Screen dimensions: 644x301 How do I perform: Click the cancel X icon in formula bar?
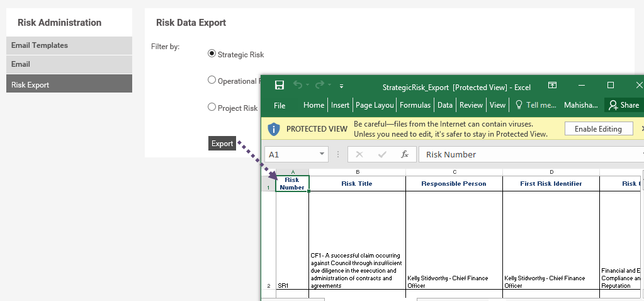click(x=359, y=154)
